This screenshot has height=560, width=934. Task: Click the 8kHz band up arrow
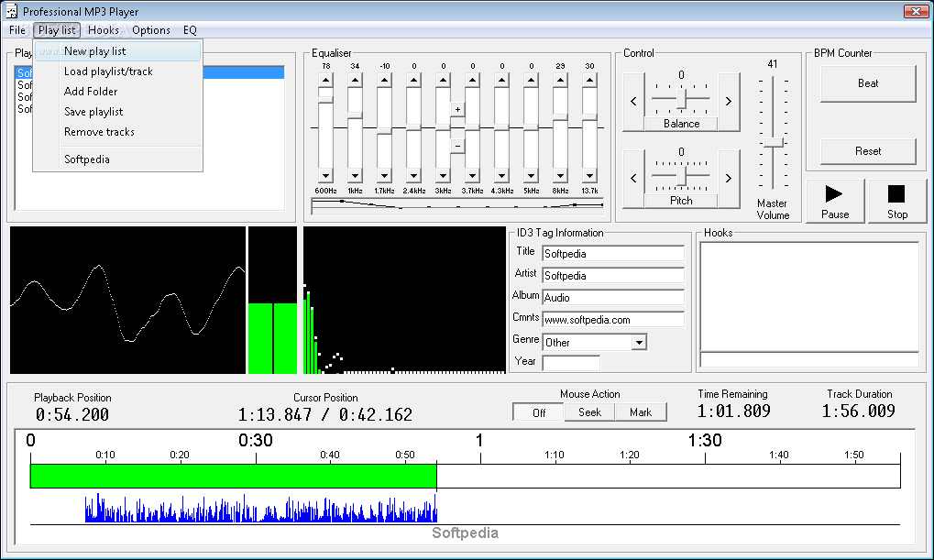pos(560,80)
